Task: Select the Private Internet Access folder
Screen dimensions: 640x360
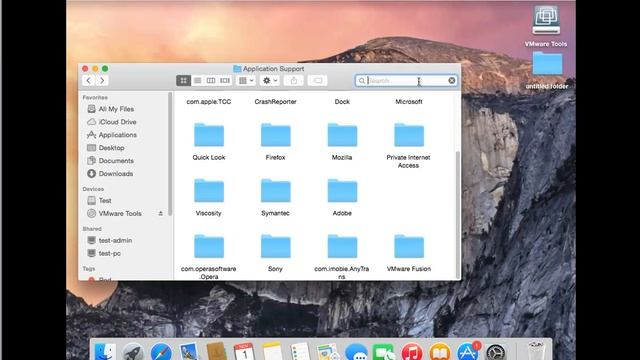Action: click(x=409, y=145)
